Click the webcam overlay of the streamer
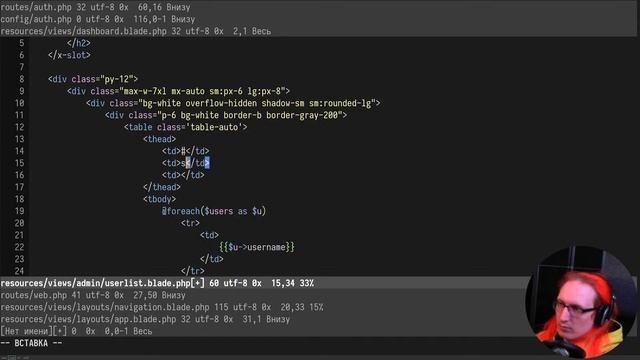This screenshot has height=360, width=640. coord(580,302)
